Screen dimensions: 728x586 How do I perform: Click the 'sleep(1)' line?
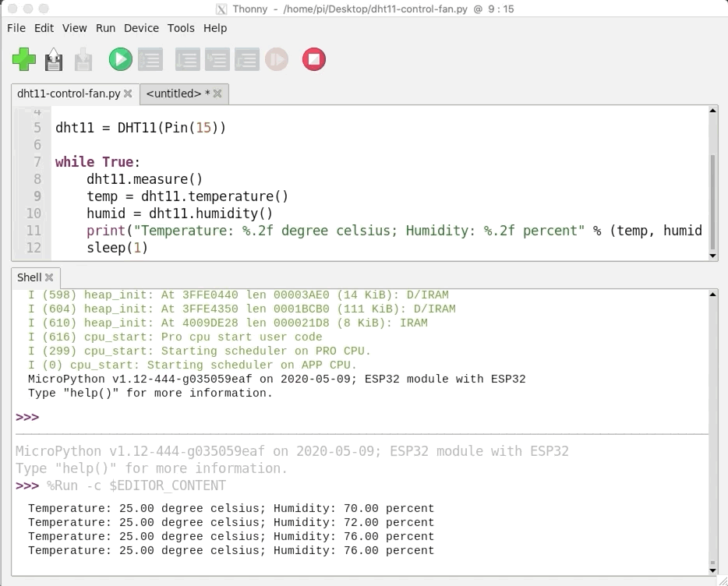tap(117, 248)
